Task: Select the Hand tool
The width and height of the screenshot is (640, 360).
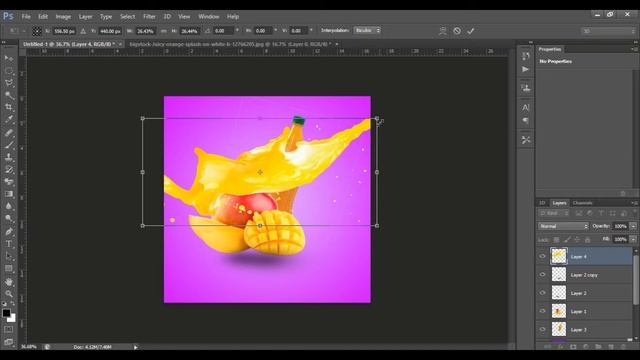Action: (x=9, y=282)
